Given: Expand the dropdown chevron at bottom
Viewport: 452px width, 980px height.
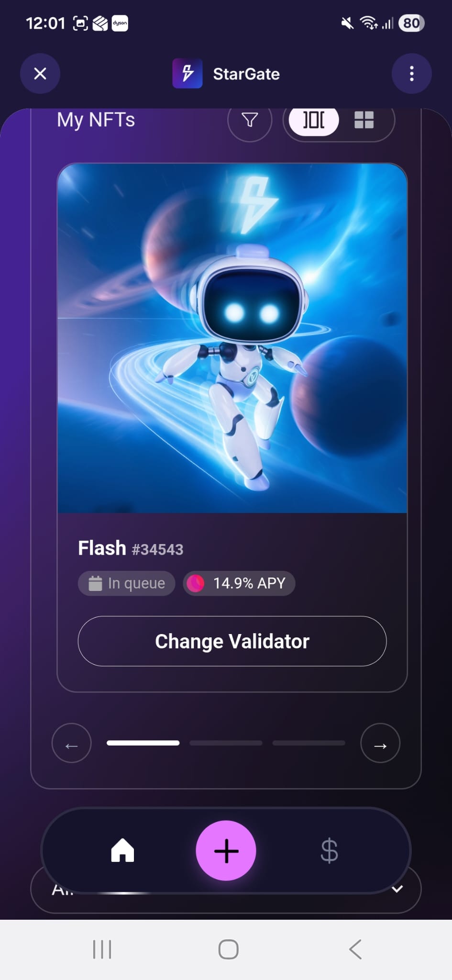Looking at the screenshot, I should point(397,889).
